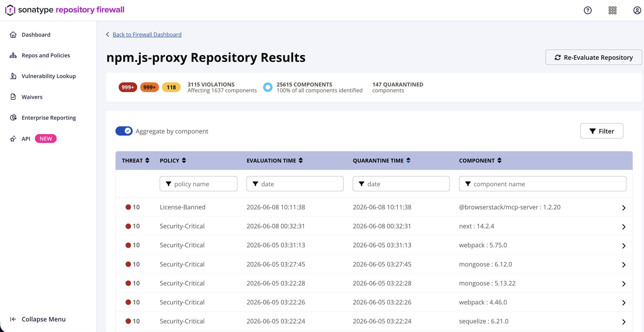Click the Enterprise Reporting pie chart icon

pos(13,117)
